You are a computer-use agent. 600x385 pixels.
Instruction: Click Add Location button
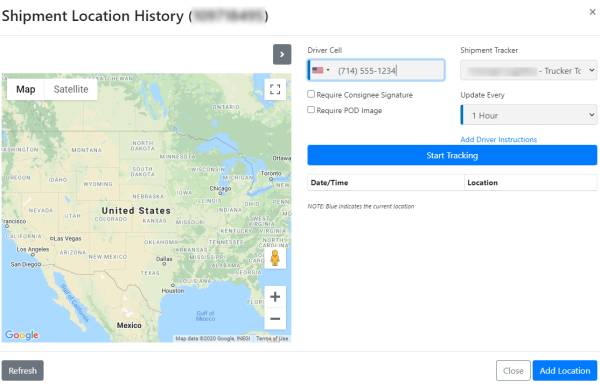(x=565, y=370)
